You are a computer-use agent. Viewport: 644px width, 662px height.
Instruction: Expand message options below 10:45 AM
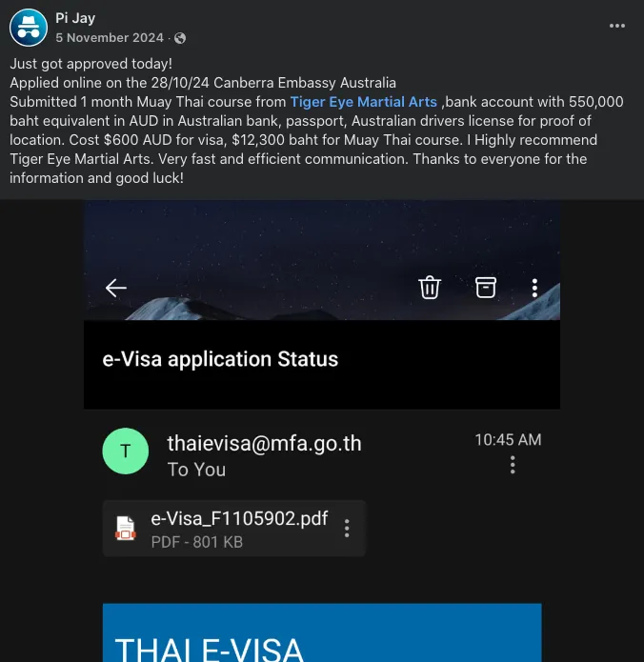[513, 465]
